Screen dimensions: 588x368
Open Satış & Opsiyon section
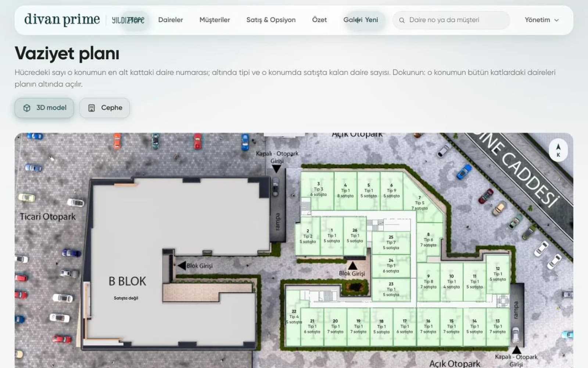[271, 20]
